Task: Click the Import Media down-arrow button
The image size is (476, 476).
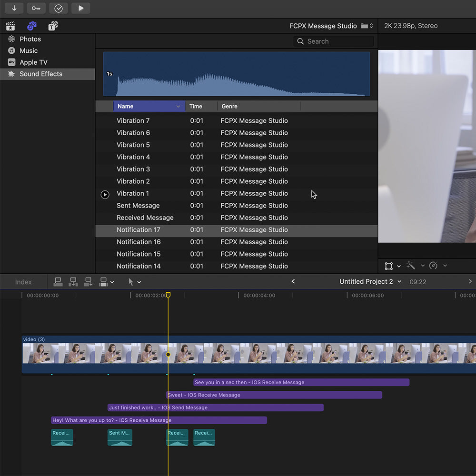Action: (14, 8)
